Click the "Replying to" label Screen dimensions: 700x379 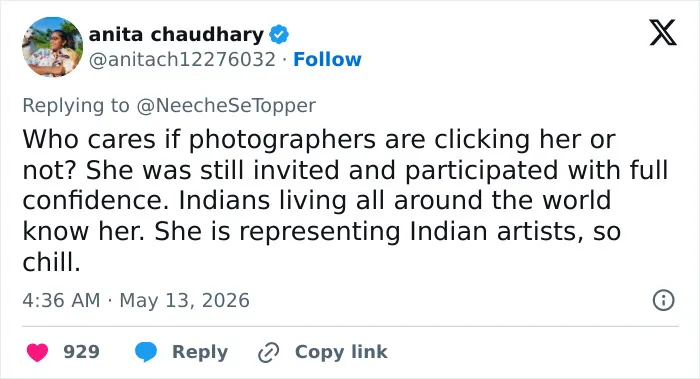(x=76, y=106)
